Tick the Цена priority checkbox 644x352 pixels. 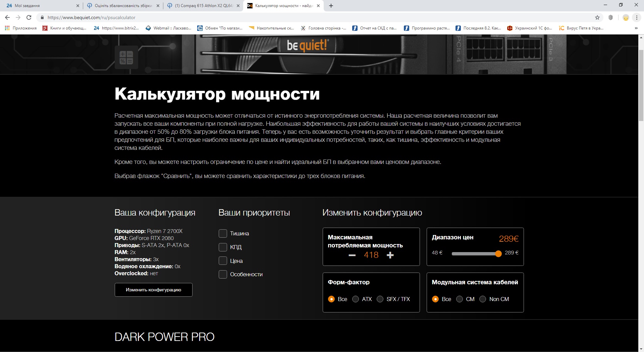[x=223, y=260]
